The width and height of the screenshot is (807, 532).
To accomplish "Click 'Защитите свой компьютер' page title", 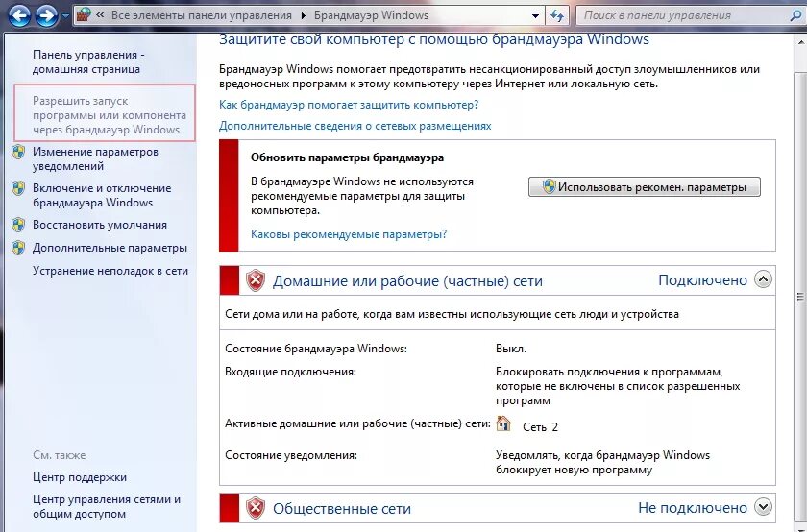I will point(434,39).
